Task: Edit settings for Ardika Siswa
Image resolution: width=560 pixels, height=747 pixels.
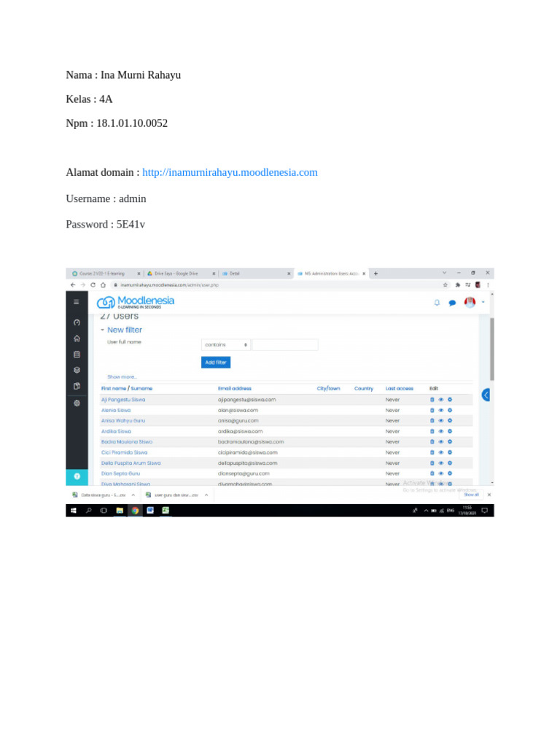Action: [x=449, y=431]
